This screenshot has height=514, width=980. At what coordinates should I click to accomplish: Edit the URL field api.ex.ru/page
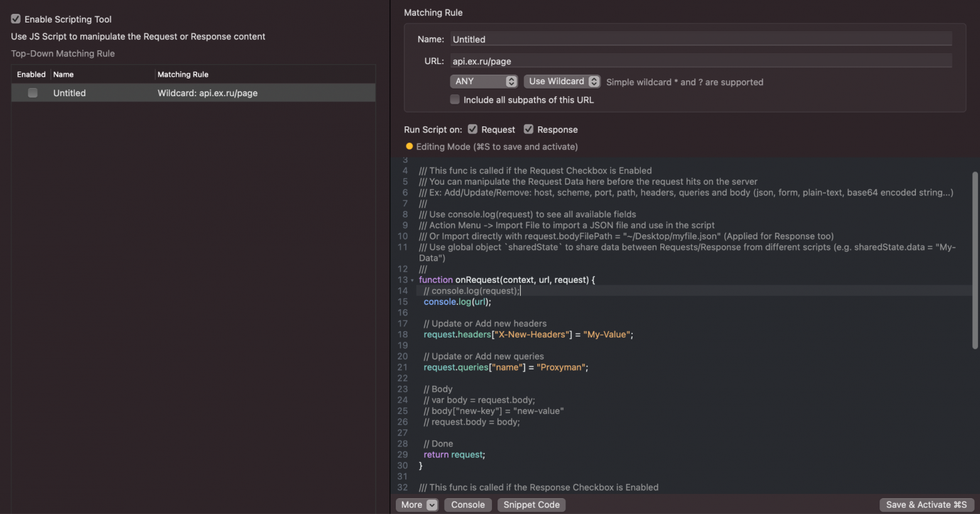(x=700, y=61)
